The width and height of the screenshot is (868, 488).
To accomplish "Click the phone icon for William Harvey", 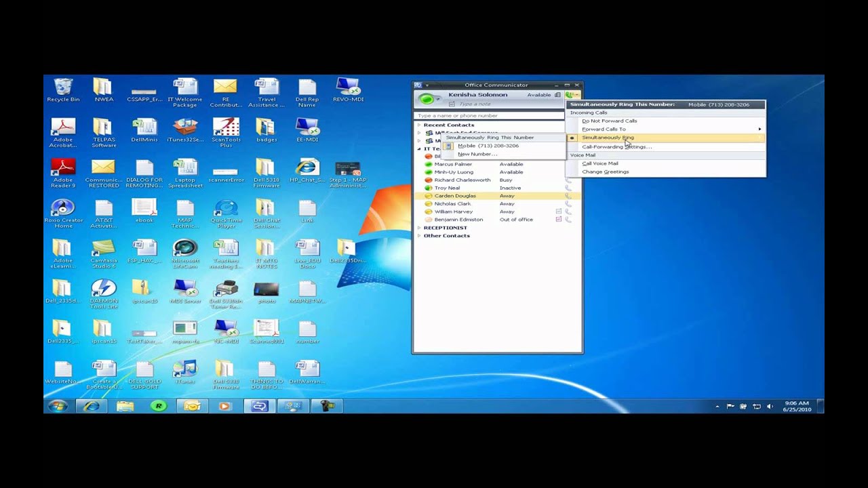I will pos(568,211).
